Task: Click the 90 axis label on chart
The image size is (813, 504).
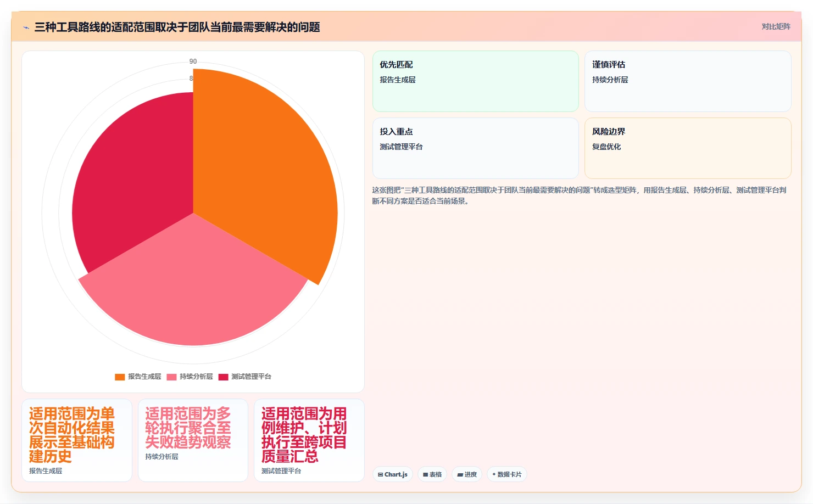Action: coord(193,61)
